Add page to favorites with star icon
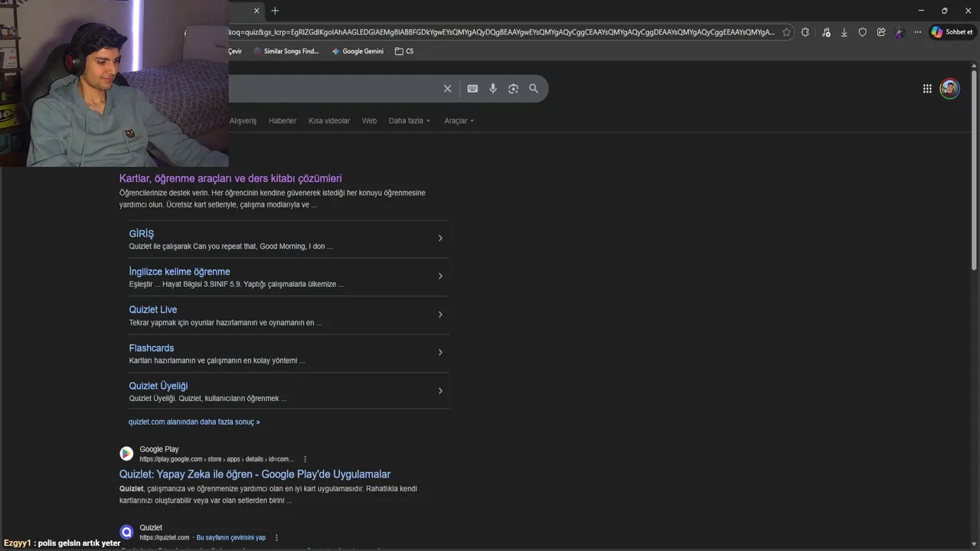 [786, 32]
